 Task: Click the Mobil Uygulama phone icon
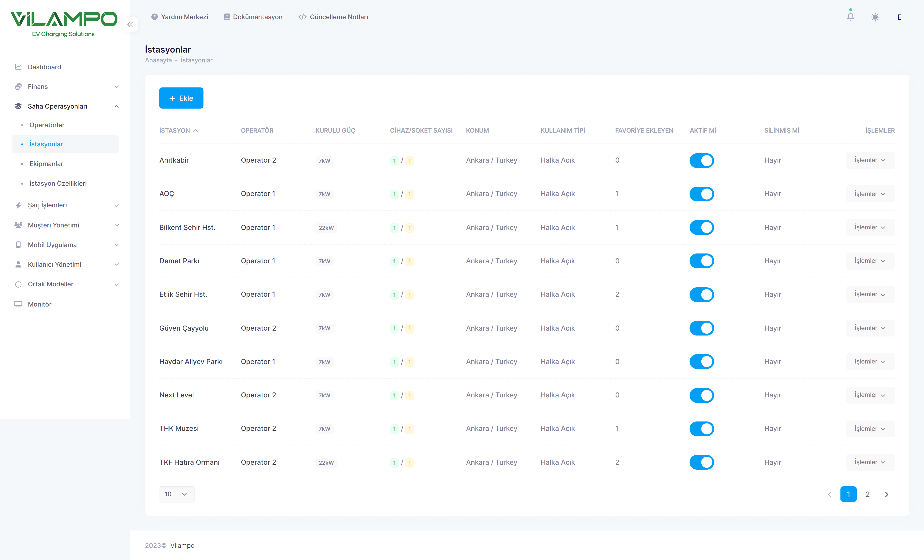point(18,245)
